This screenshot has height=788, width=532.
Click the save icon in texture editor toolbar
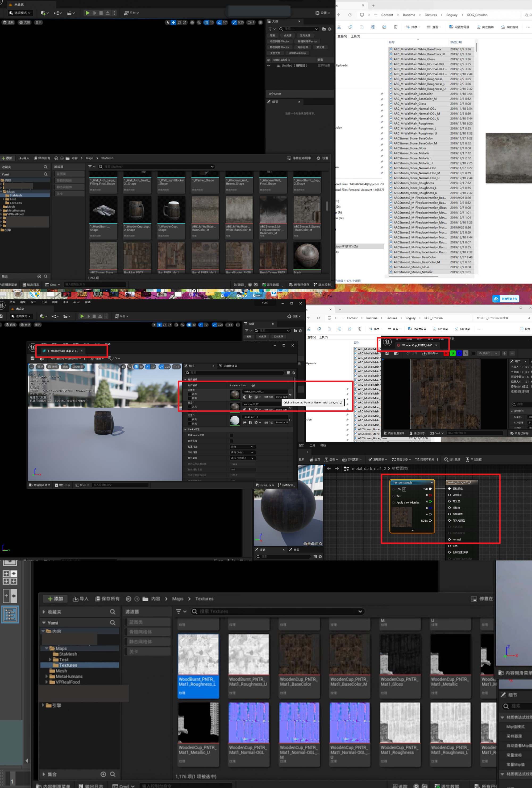387,353
